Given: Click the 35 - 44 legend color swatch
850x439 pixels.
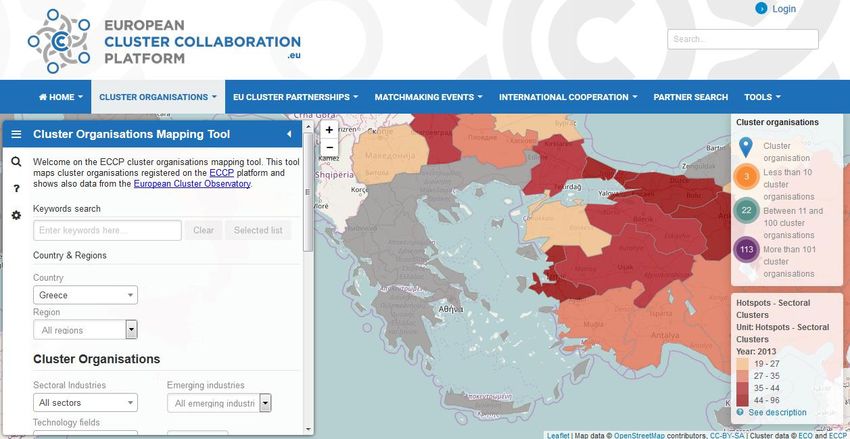Looking at the screenshot, I should point(743,388).
